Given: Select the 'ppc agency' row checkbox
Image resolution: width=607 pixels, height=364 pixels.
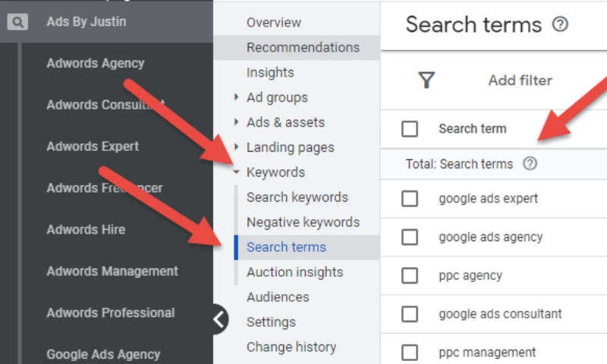Looking at the screenshot, I should click(x=410, y=275).
